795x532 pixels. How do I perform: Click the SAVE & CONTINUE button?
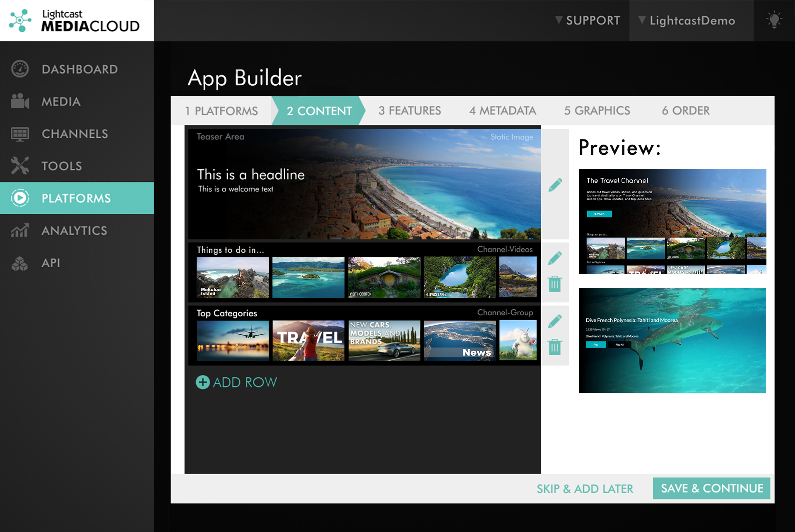click(x=711, y=488)
